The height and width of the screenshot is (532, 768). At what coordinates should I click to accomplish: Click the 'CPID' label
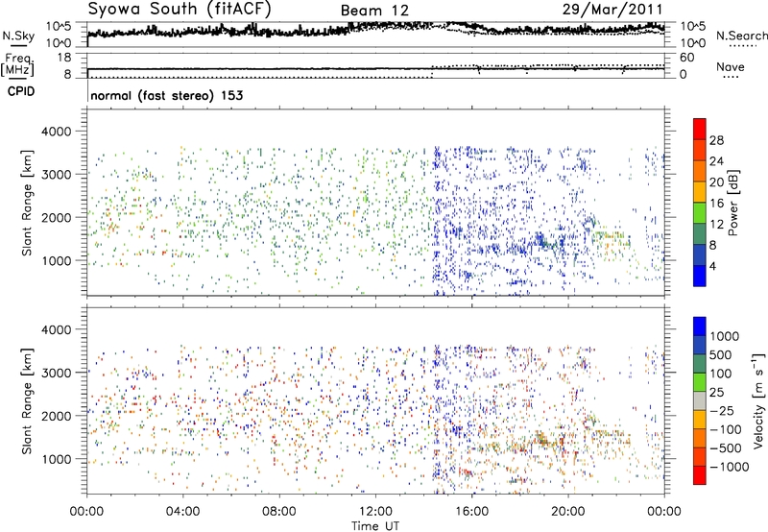pos(21,91)
